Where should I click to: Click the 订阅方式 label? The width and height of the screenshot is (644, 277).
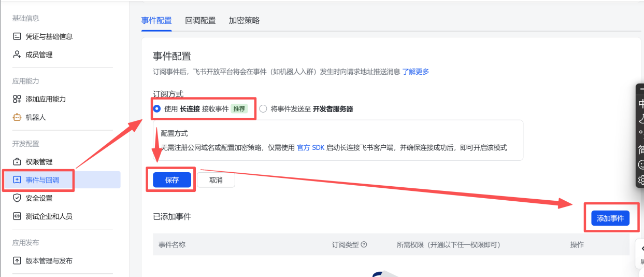click(x=168, y=94)
